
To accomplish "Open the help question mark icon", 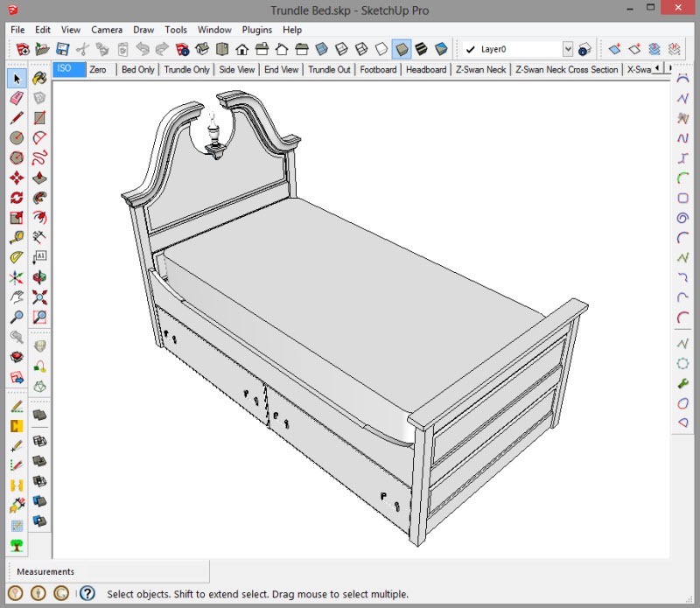I will coord(87,594).
